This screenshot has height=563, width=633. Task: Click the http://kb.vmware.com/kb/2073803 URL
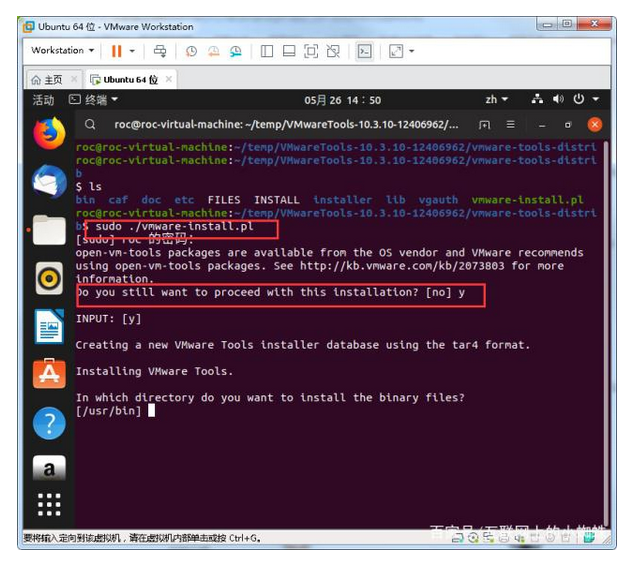tap(402, 266)
